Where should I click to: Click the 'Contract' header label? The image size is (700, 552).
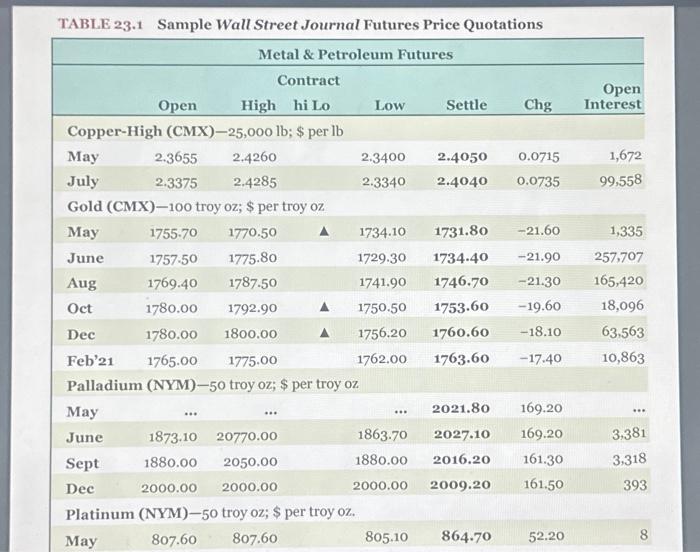pos(308,80)
